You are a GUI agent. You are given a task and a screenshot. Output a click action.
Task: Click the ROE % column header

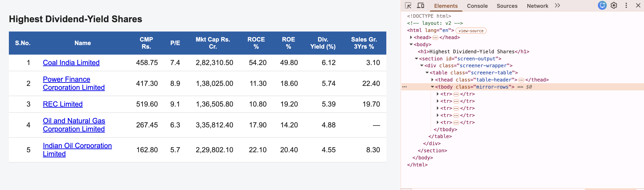pyautogui.click(x=289, y=43)
